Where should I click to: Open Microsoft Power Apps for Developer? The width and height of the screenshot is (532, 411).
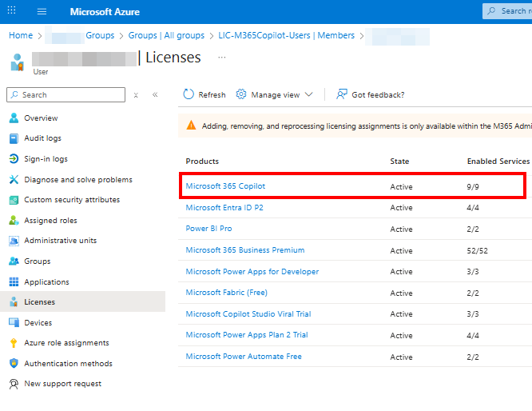point(252,271)
